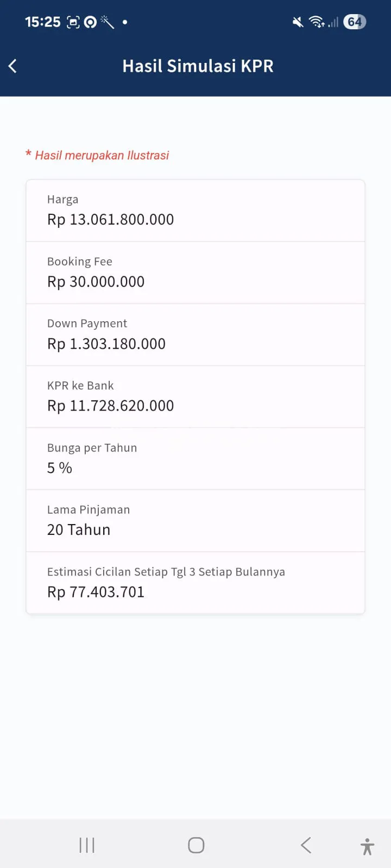Tap the clock showing 15:25
Image resolution: width=391 pixels, height=868 pixels.
[42, 22]
